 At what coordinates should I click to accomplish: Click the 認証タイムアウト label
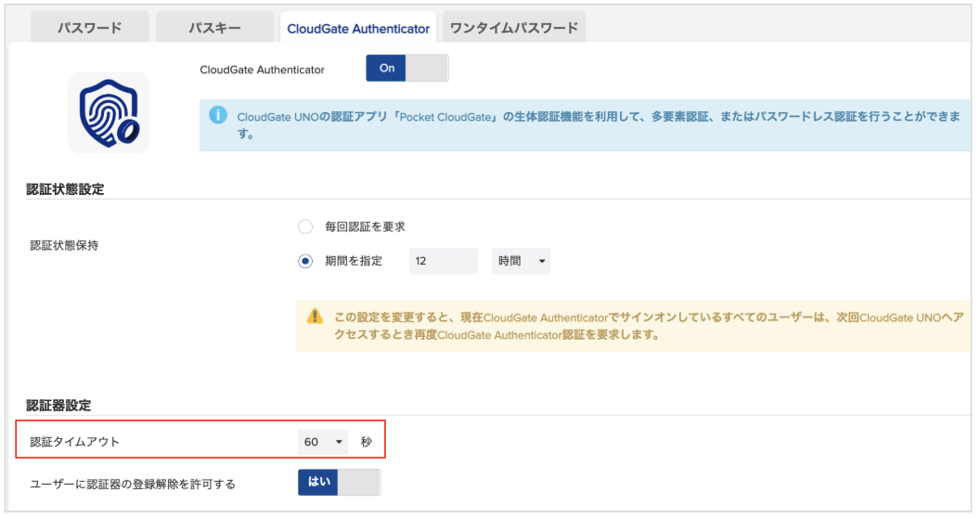74,442
